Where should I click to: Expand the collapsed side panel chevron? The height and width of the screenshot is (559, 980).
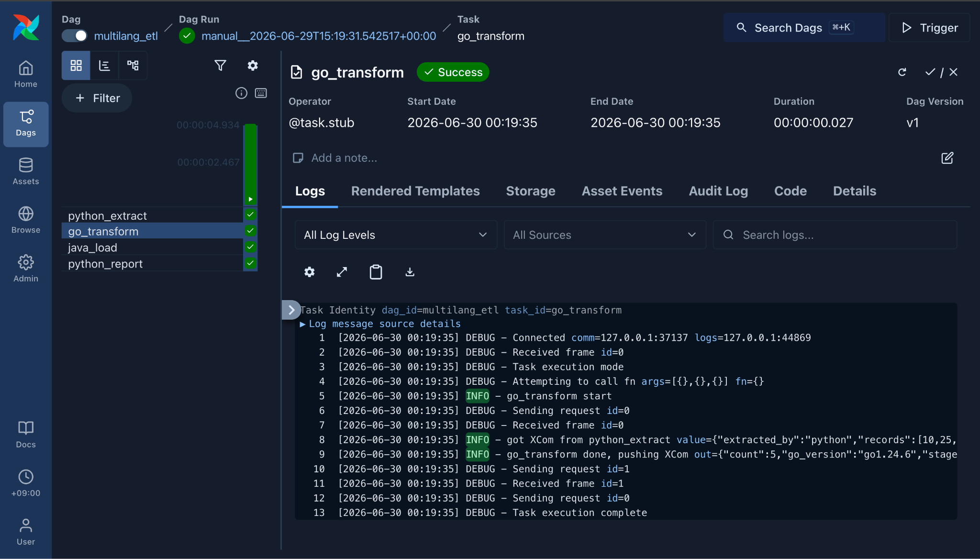(291, 310)
